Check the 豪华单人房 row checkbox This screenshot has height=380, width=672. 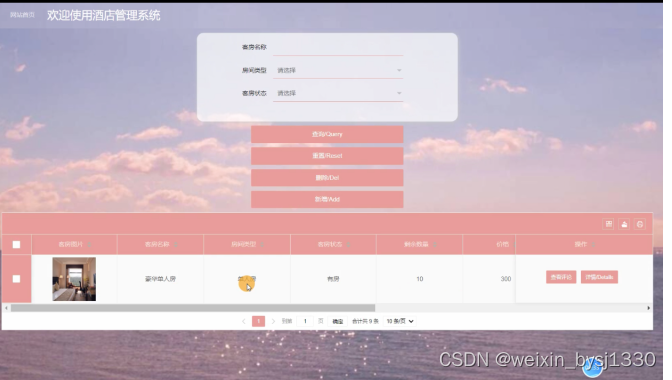[x=16, y=279]
